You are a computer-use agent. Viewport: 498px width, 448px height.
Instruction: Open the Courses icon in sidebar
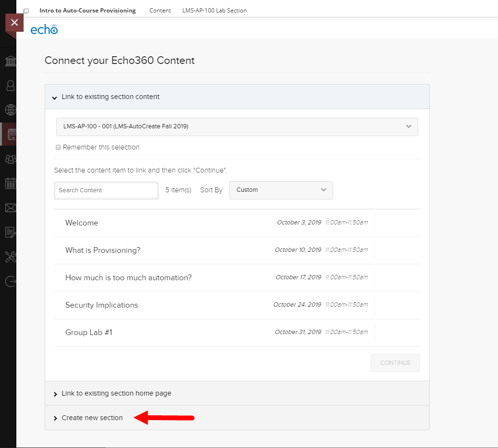11,134
